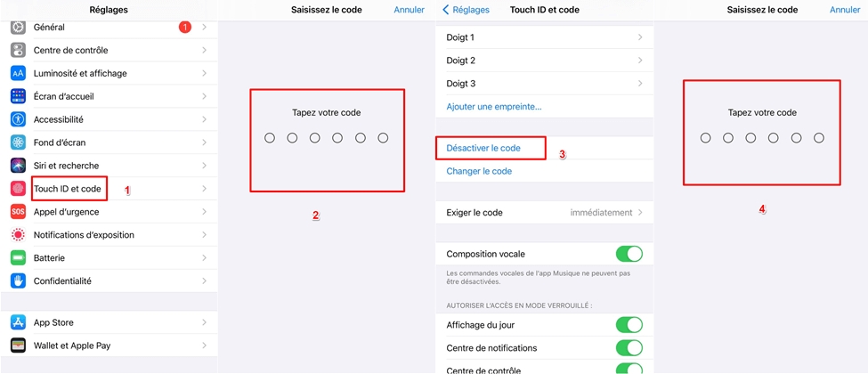
Task: Select the Siri et recherche icon
Action: click(x=18, y=166)
